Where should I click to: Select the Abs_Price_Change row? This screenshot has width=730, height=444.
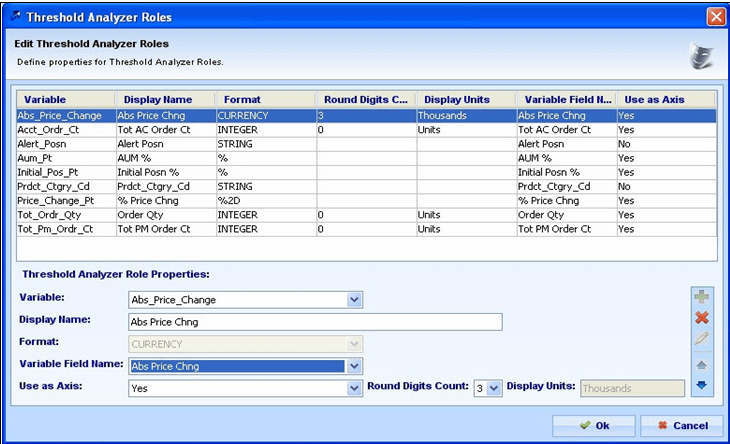366,115
